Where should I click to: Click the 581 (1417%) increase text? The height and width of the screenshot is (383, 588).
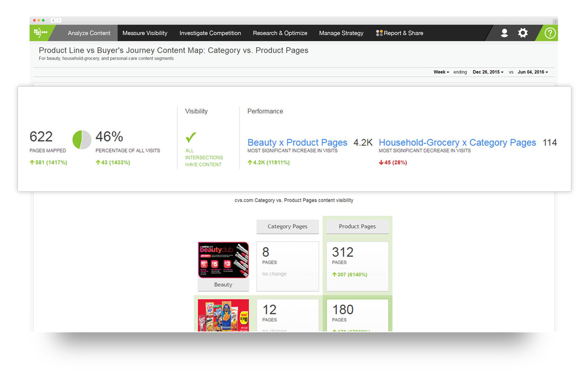48,162
